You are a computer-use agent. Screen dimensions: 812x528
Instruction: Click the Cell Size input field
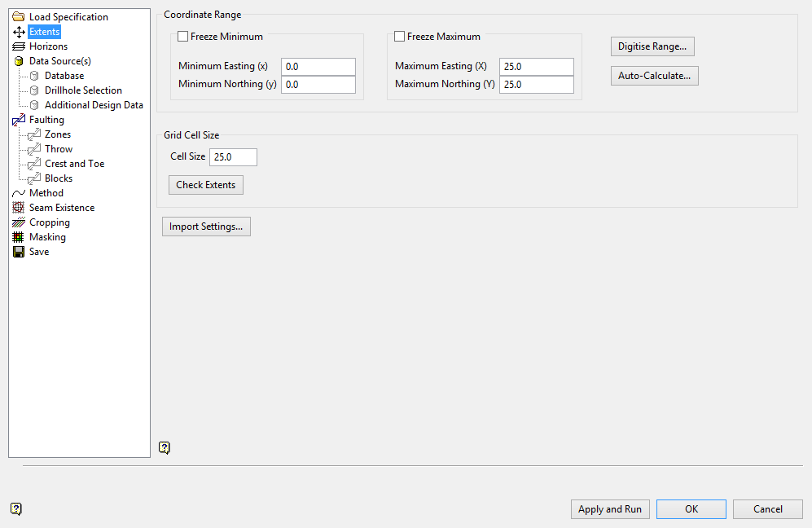(233, 157)
